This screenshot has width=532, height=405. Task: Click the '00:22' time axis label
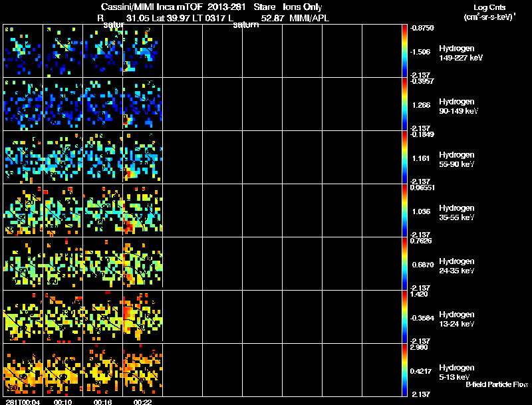pos(142,402)
